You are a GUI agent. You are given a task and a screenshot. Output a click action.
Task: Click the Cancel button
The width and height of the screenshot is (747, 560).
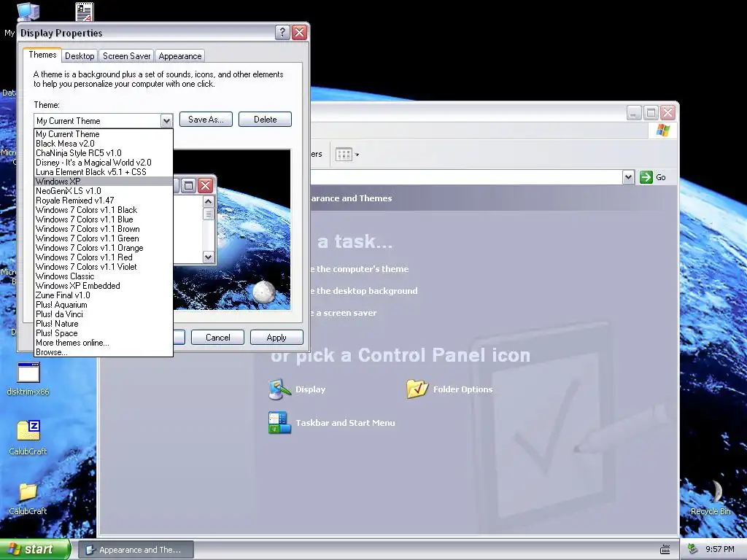tap(217, 338)
